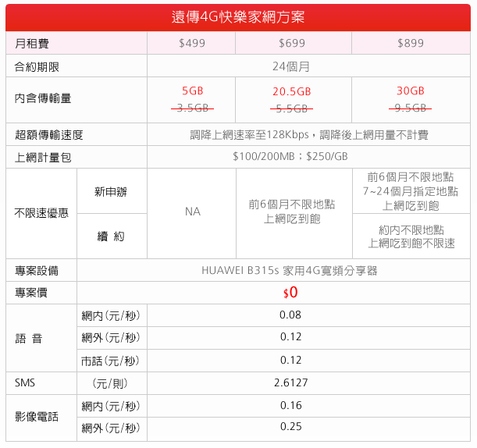The width and height of the screenshot is (477, 448).
Task: Click the 0.16 video rate
Action: click(291, 405)
